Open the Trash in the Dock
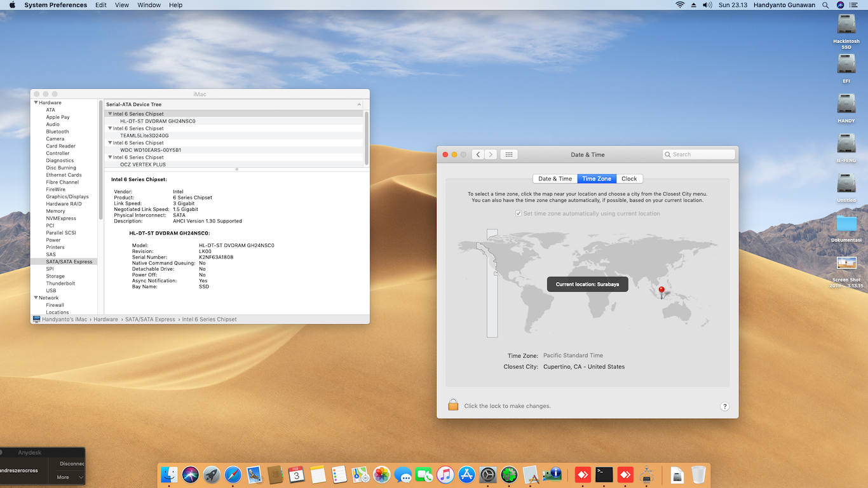This screenshot has width=868, height=488. click(x=698, y=474)
